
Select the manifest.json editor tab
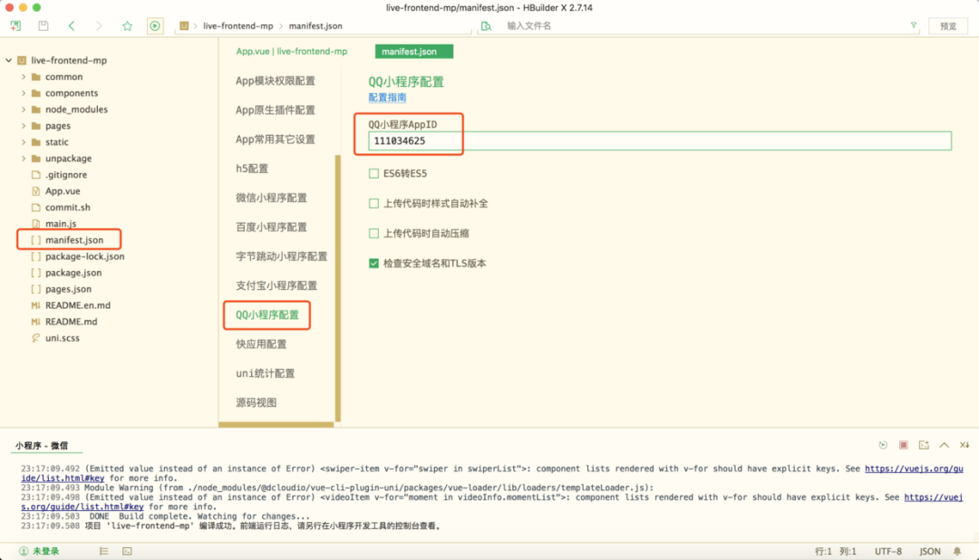414,51
